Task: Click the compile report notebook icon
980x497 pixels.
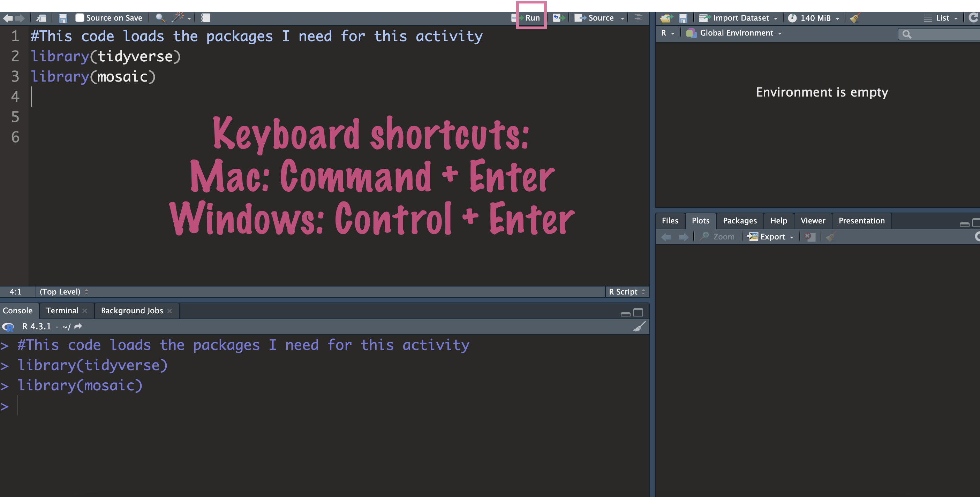Action: click(205, 18)
